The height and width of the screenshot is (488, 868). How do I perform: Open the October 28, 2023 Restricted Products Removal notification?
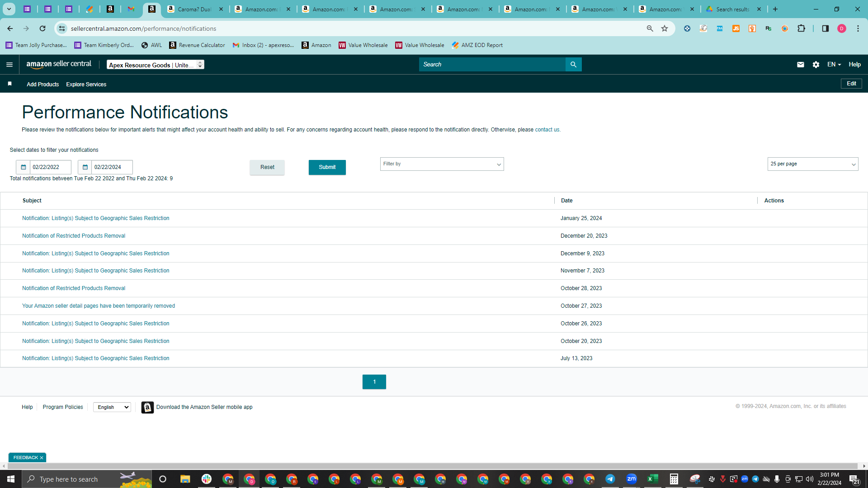pyautogui.click(x=74, y=288)
